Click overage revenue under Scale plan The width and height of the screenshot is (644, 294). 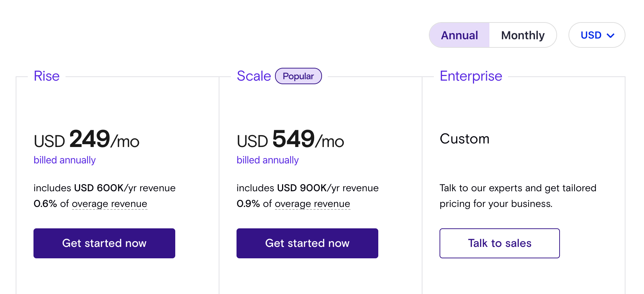click(x=312, y=204)
